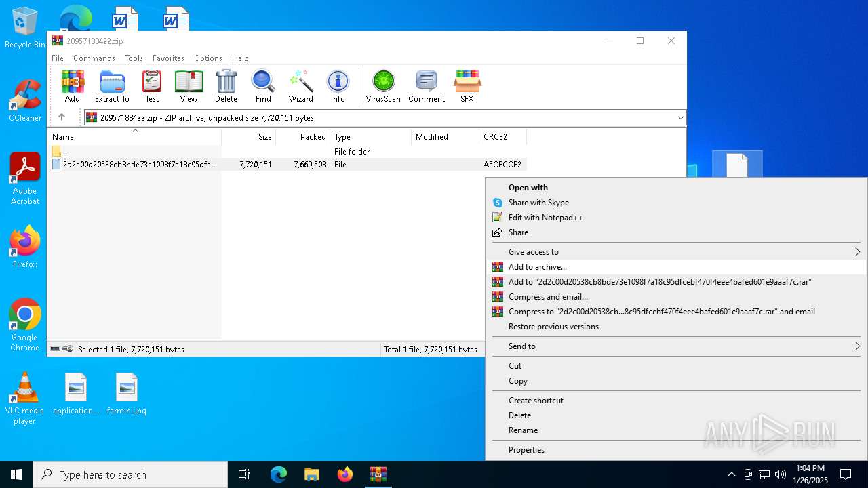Screen dimensions: 868x488
Task: Click the status bar drive/key icon
Action: coord(62,349)
